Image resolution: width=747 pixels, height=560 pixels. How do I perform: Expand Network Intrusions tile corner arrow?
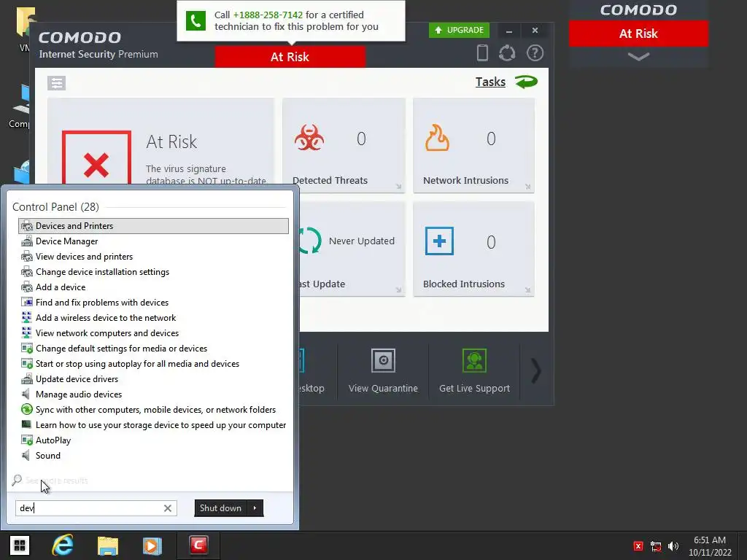pos(528,187)
